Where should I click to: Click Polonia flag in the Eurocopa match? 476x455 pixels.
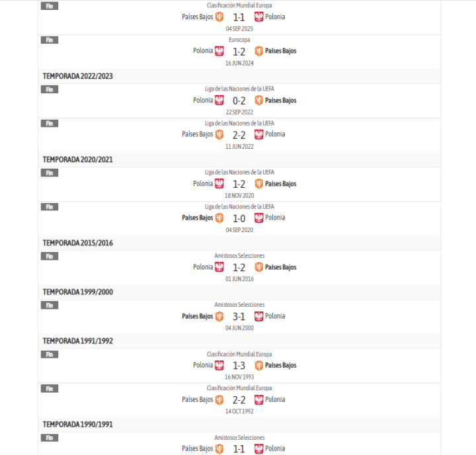(x=219, y=51)
